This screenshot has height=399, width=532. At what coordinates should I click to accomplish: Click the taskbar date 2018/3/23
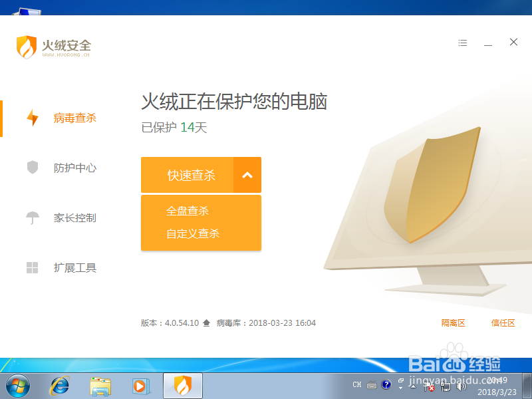click(497, 392)
